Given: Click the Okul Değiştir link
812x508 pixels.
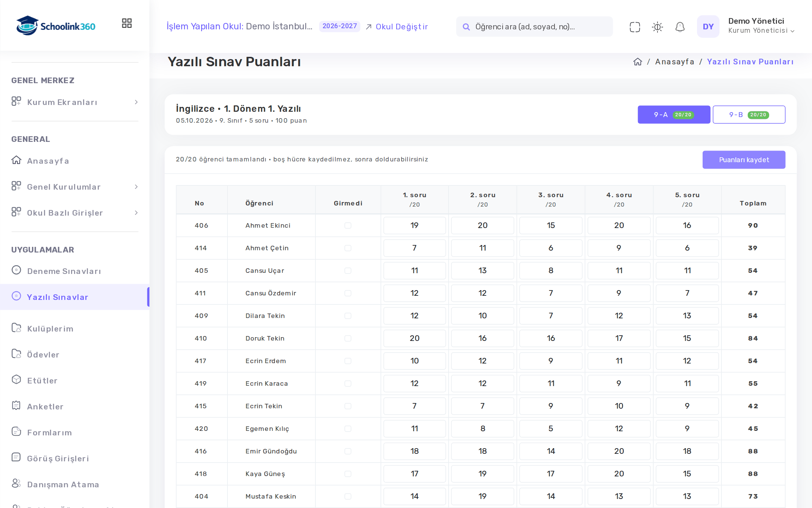Looking at the screenshot, I should [397, 26].
